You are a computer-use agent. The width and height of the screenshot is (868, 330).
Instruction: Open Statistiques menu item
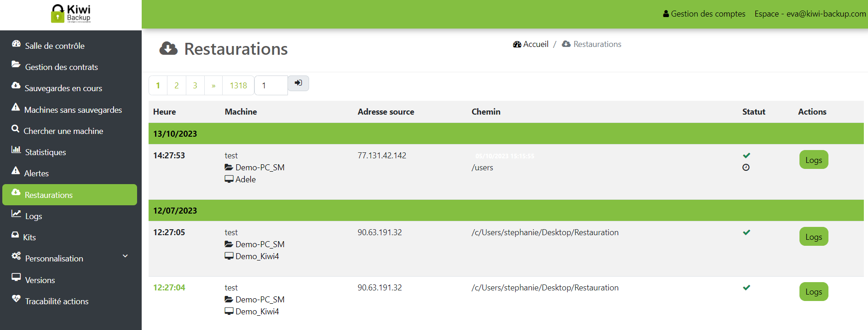tap(70, 152)
